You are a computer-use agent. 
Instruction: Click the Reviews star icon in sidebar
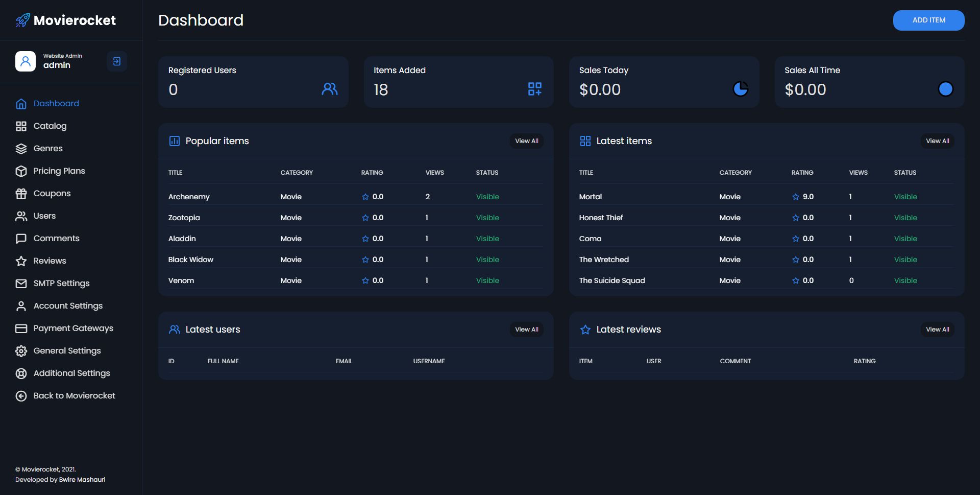tap(21, 261)
